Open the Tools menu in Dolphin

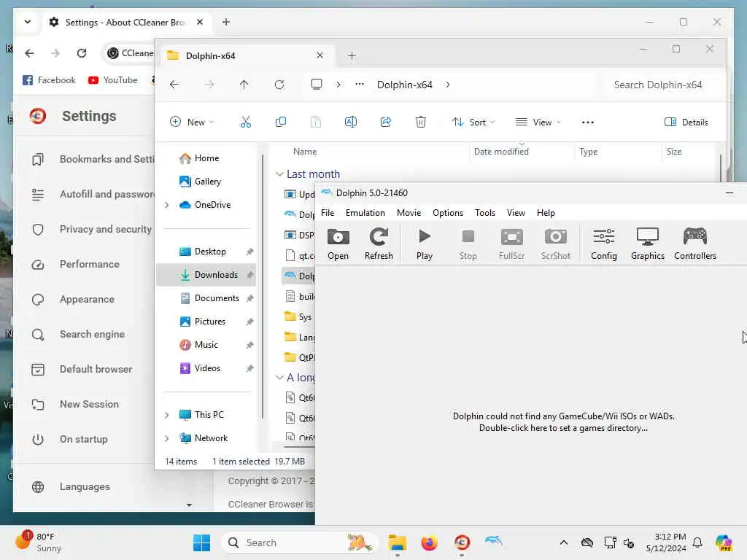(485, 213)
